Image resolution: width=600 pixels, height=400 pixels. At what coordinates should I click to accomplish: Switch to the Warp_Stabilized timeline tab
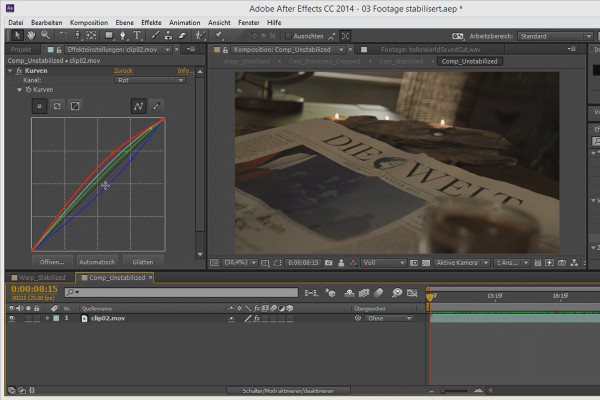[x=38, y=278]
